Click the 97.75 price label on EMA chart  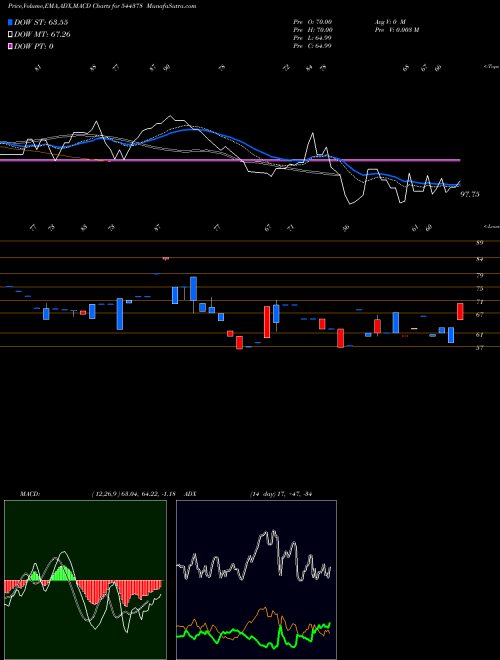pyautogui.click(x=470, y=194)
